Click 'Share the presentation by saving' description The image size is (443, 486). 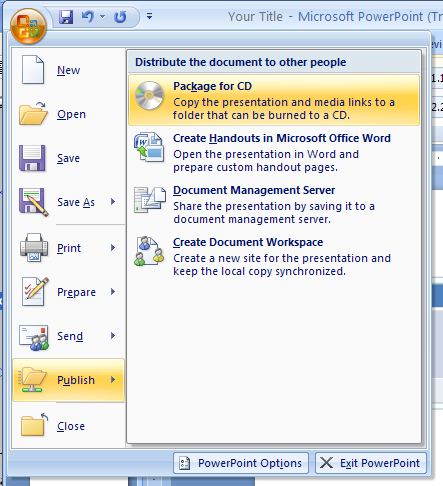click(274, 213)
